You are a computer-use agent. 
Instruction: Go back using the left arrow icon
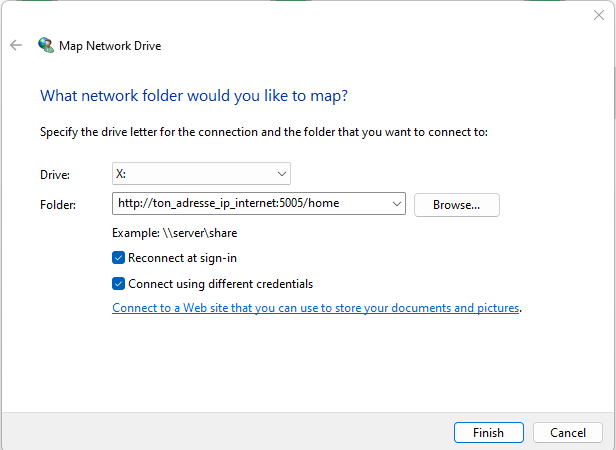pyautogui.click(x=16, y=45)
